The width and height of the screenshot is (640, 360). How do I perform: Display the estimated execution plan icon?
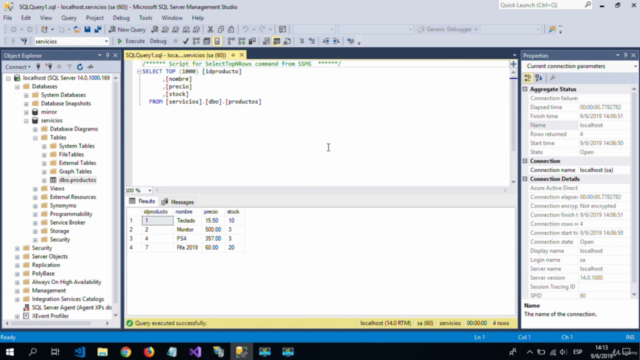[196, 41]
